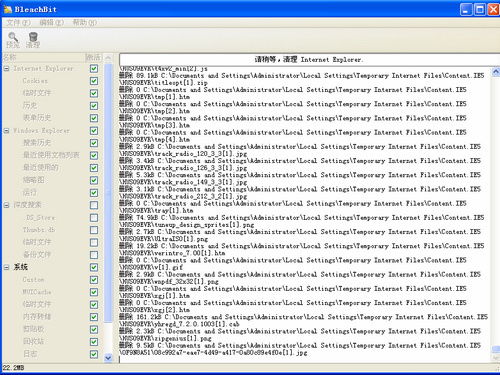Select the 备份文件 tree item
This screenshot has width=500, height=375.
[37, 255]
